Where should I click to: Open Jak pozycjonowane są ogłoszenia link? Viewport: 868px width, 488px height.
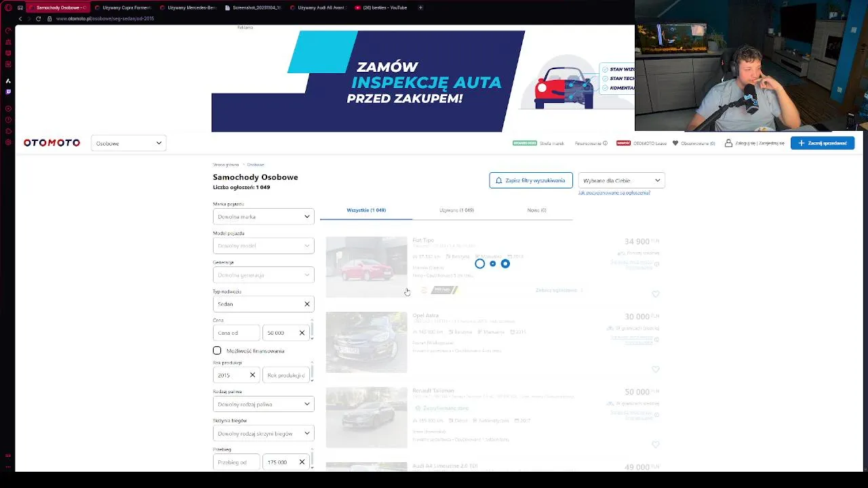614,192
